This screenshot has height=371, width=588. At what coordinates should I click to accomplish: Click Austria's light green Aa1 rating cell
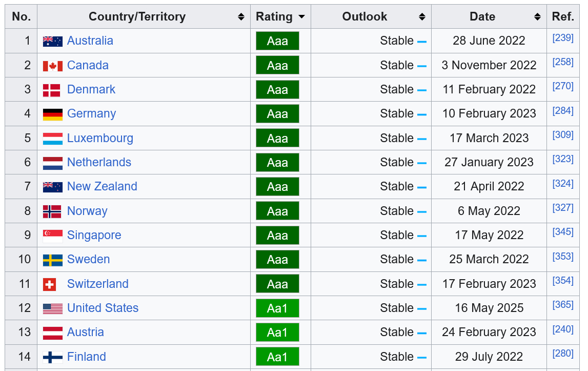click(x=277, y=333)
